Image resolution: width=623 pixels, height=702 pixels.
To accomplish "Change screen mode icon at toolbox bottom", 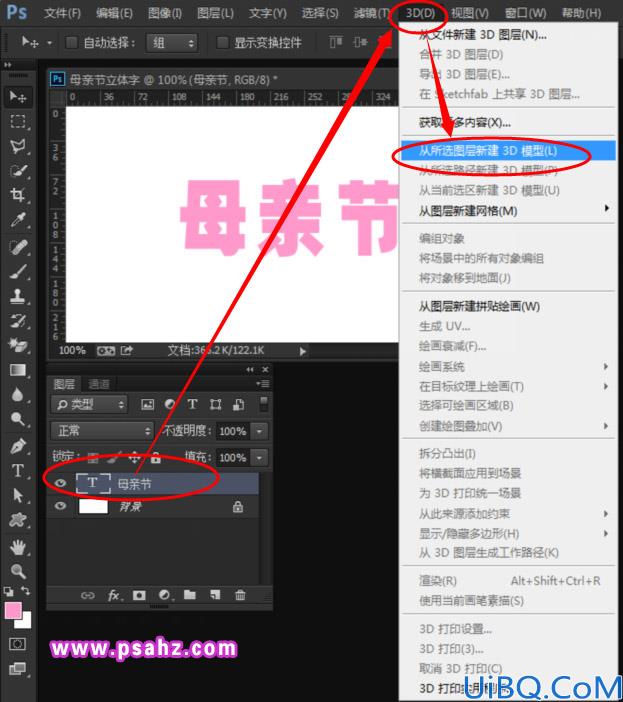I will pyautogui.click(x=17, y=669).
